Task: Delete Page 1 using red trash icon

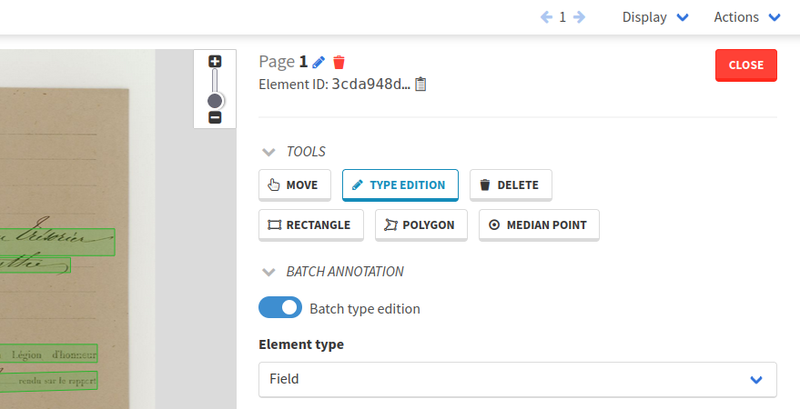Action: point(339,62)
